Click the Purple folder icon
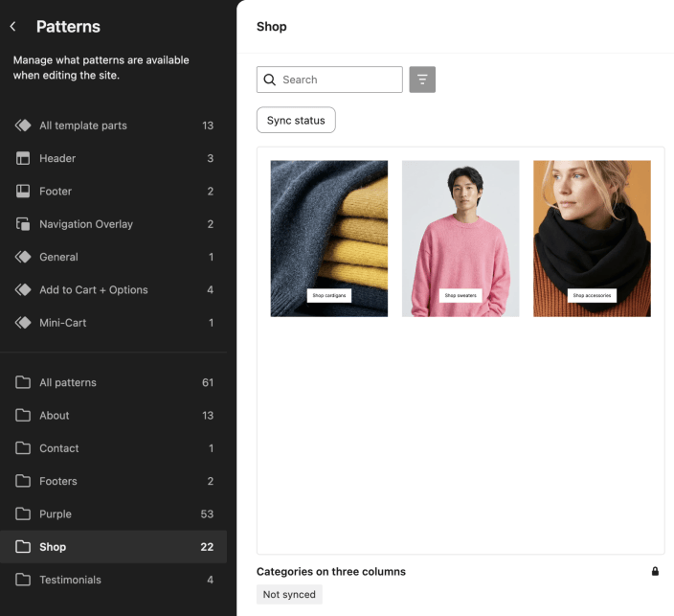 [23, 513]
